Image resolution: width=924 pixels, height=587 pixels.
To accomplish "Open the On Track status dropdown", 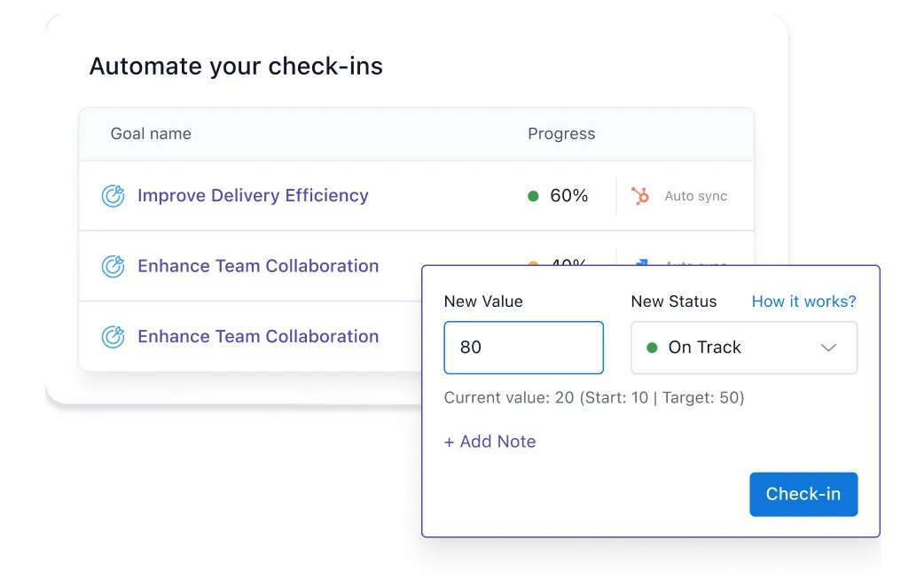I will pyautogui.click(x=743, y=348).
